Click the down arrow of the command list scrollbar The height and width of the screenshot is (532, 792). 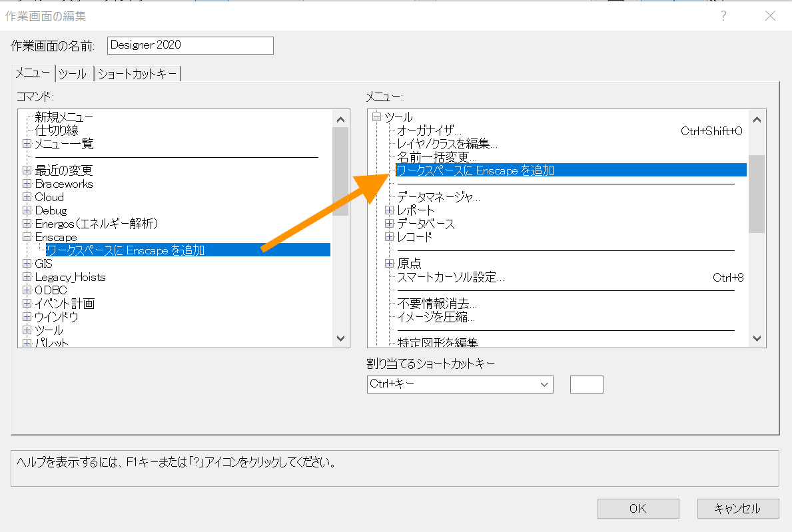click(340, 339)
